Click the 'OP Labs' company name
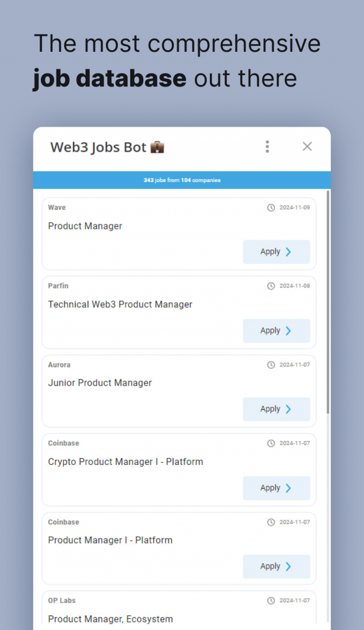This screenshot has height=630, width=364. 62,600
